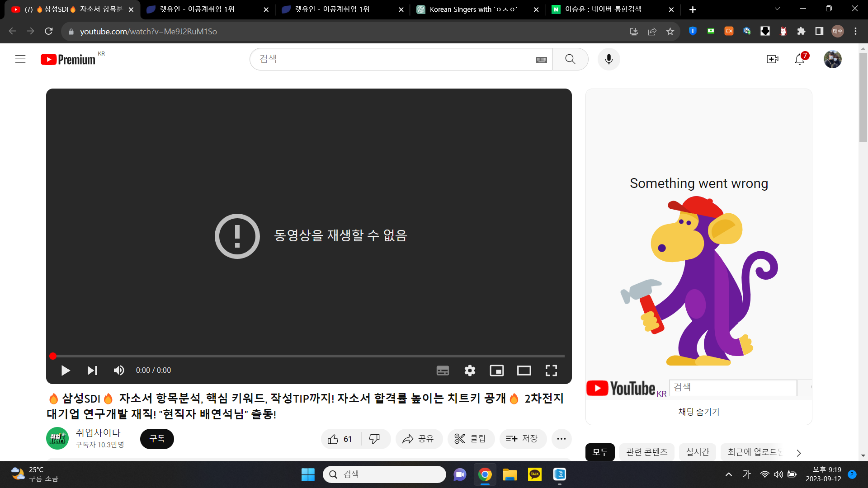
Task: Open the notifications bell
Action: [x=799, y=59]
